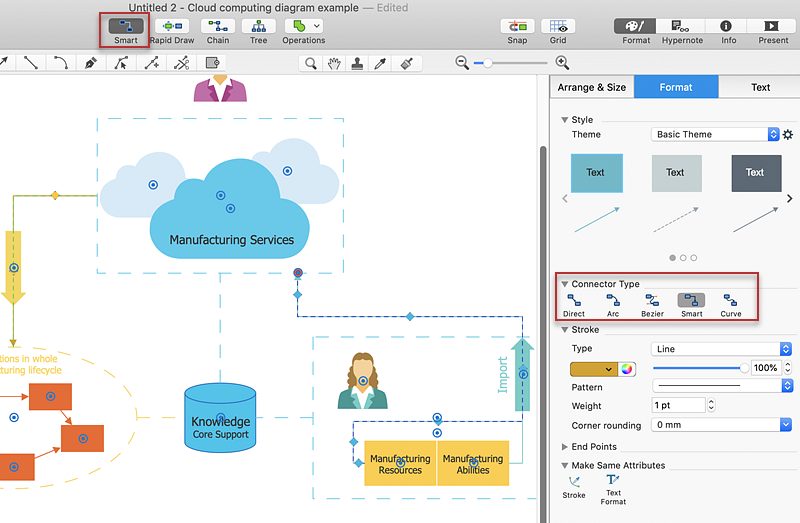Click the magnifier zoom-in icon
800x523 pixels.
(562, 63)
